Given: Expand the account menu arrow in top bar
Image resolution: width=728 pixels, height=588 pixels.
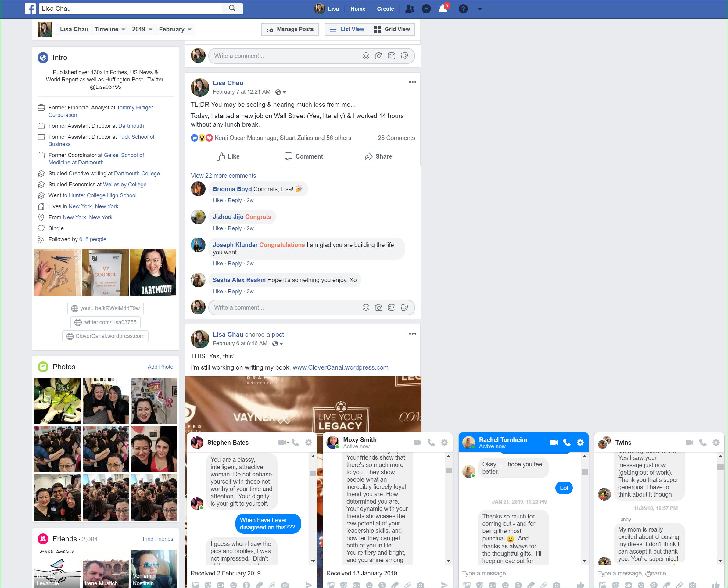Looking at the screenshot, I should pos(479,9).
